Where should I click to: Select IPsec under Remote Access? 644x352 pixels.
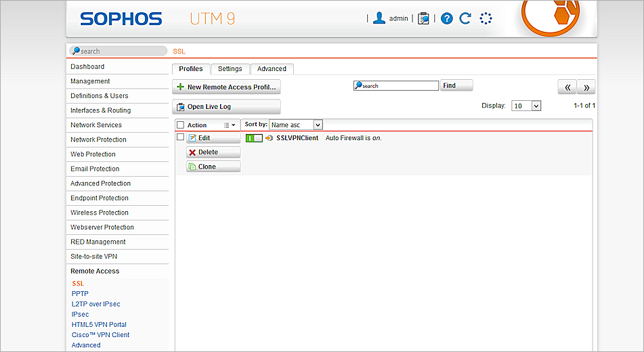pos(80,314)
